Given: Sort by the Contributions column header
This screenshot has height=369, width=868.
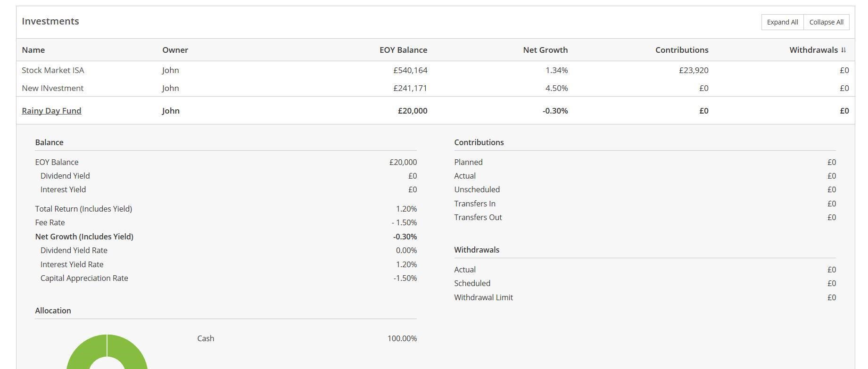Looking at the screenshot, I should (x=681, y=50).
